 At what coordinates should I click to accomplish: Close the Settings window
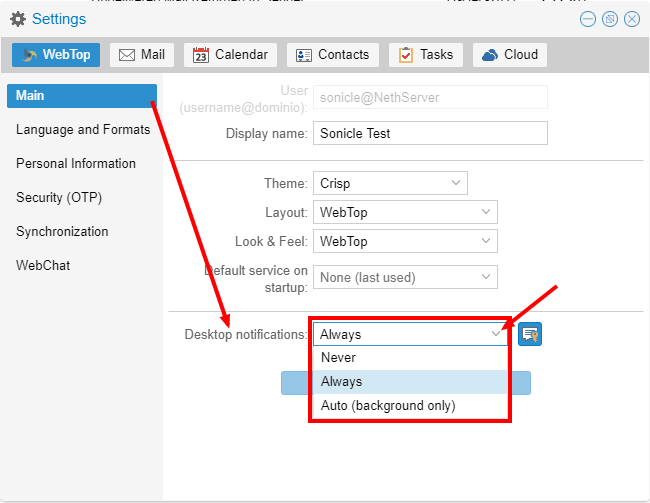(x=631, y=19)
